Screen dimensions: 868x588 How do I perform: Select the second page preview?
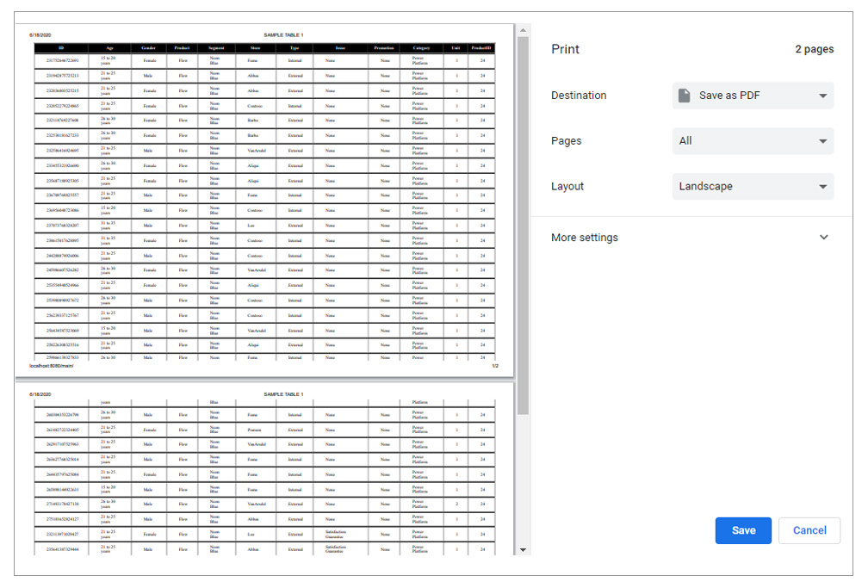coord(264,469)
